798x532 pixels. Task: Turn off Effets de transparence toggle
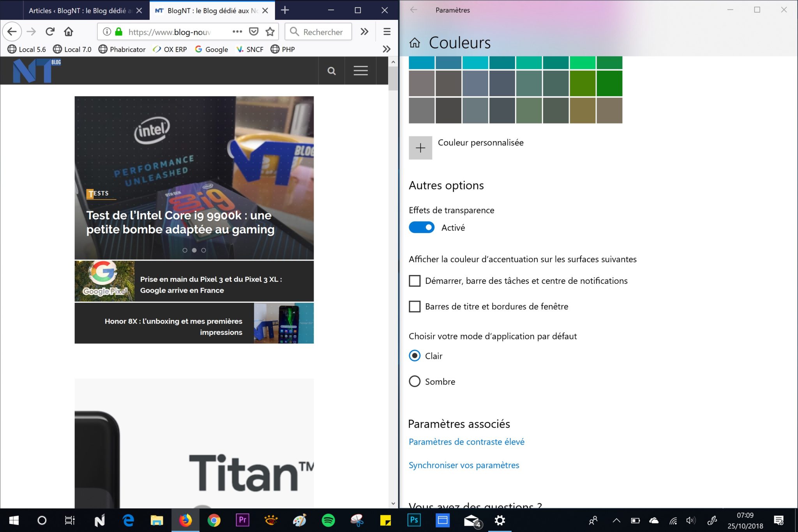[x=422, y=227]
